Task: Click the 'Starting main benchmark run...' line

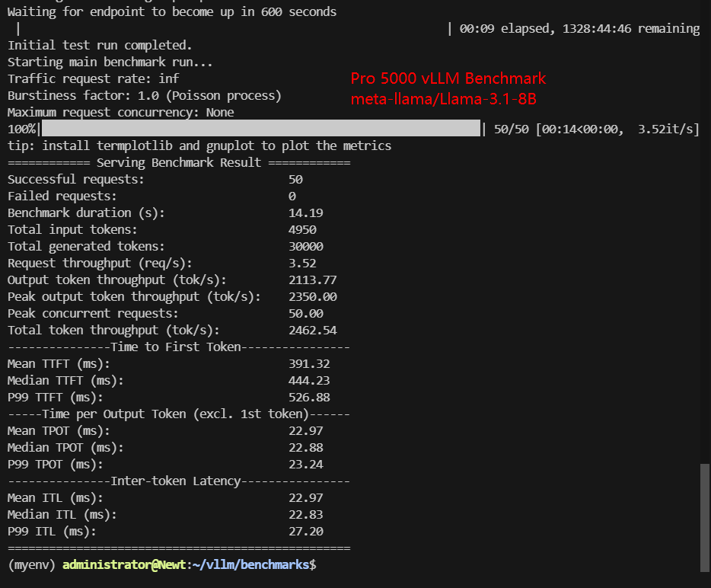Action: [x=110, y=62]
